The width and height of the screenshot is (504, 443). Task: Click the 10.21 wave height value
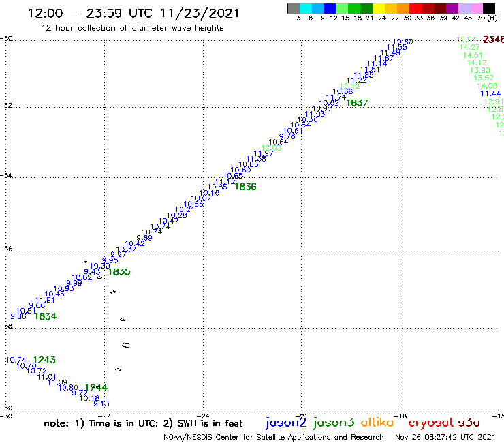click(185, 209)
